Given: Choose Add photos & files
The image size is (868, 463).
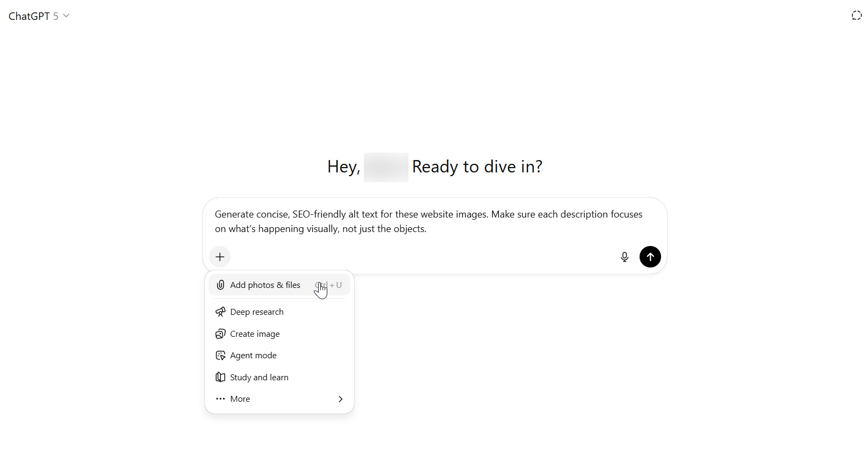Looking at the screenshot, I should pyautogui.click(x=265, y=285).
